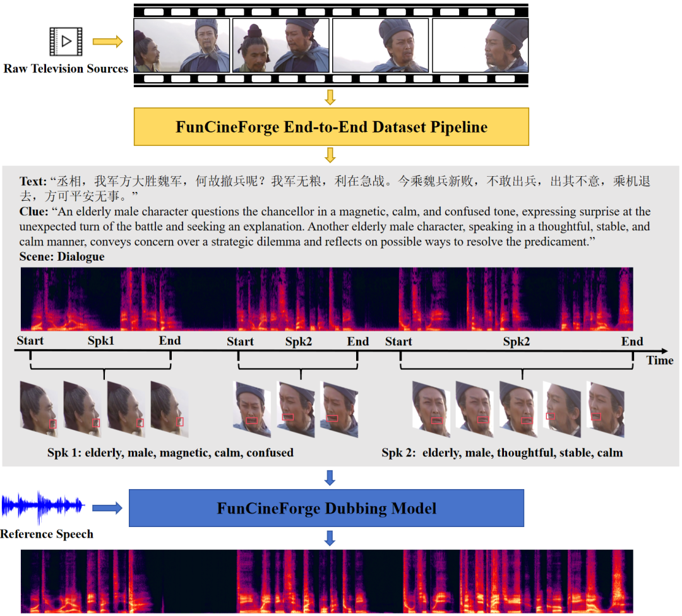Click the "Scene: Dialogue" line
The width and height of the screenshot is (682, 616).
[x=62, y=257]
